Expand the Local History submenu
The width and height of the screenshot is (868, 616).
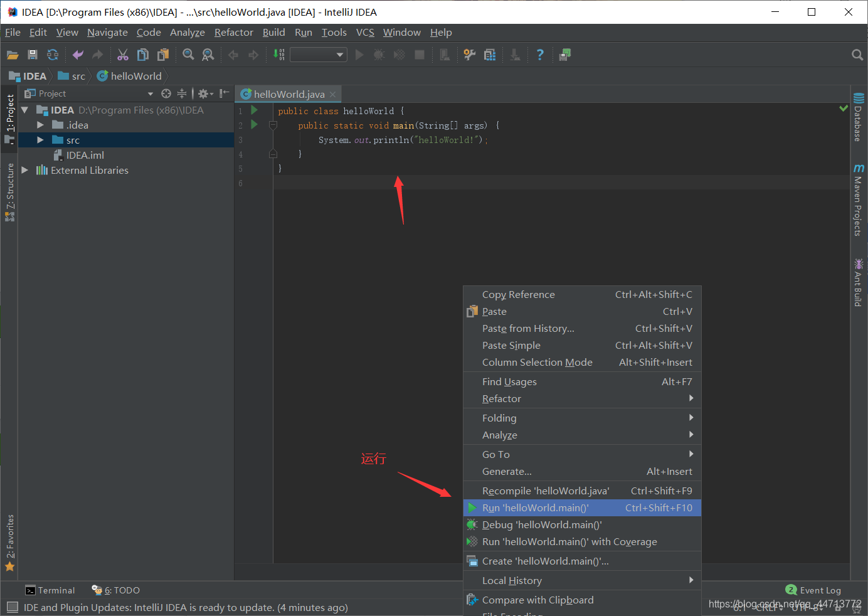point(582,580)
